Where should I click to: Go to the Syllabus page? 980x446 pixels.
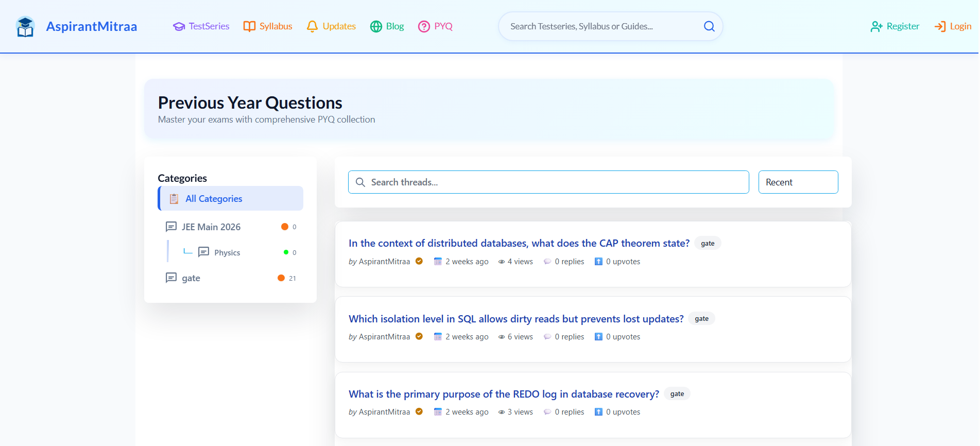268,26
